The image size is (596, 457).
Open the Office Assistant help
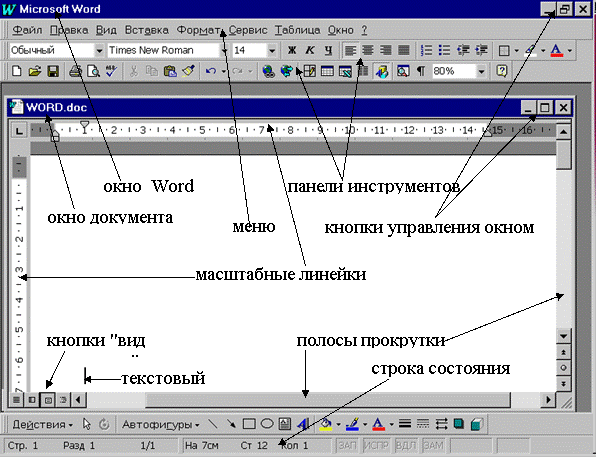[x=502, y=71]
